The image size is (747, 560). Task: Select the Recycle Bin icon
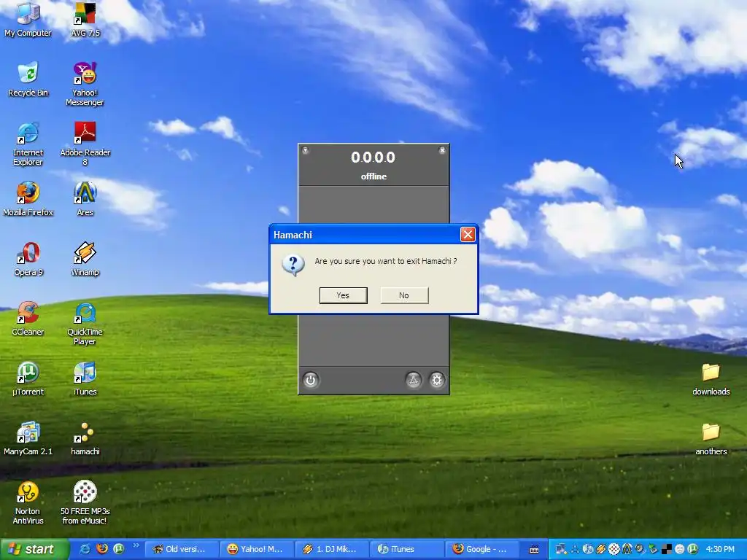coord(28,79)
